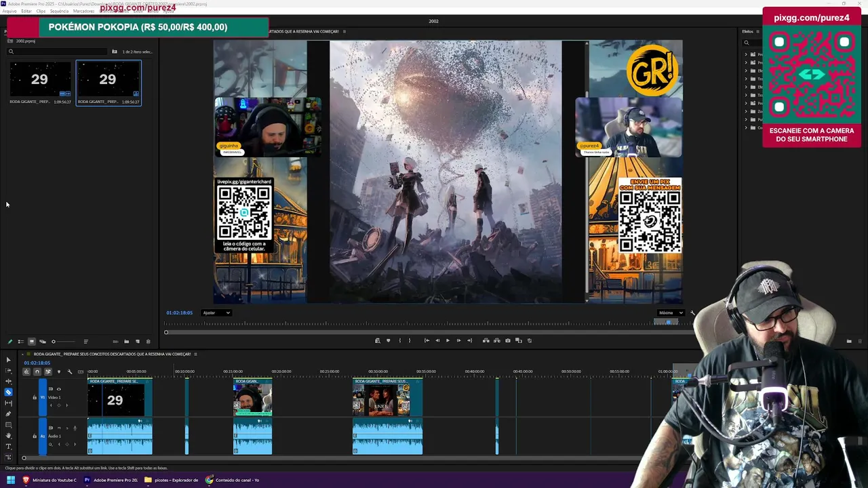Screen dimensions: 868x488
Task: Open the Marcadores menu
Action: (83, 11)
